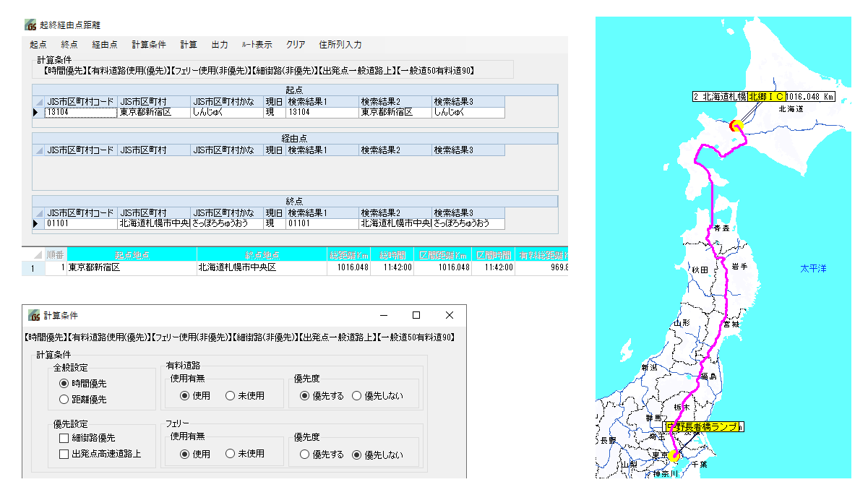Open the 出力 menu
This screenshot has width=868, height=495.
click(219, 45)
